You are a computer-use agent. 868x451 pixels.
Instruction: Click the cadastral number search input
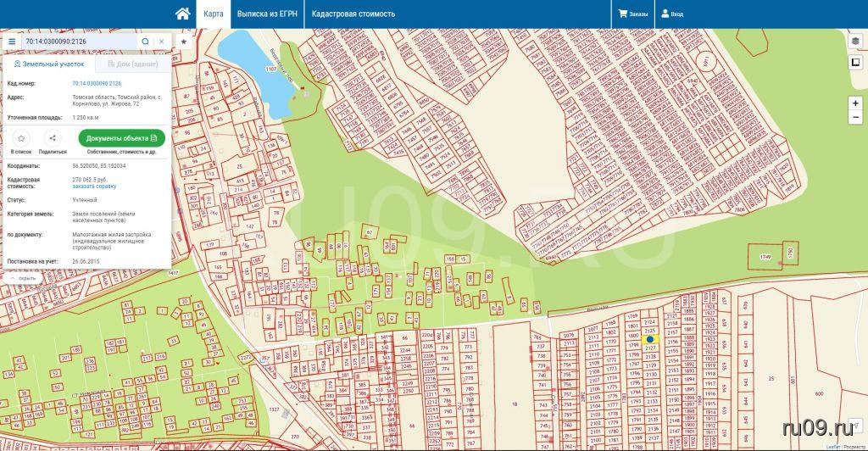[80, 41]
